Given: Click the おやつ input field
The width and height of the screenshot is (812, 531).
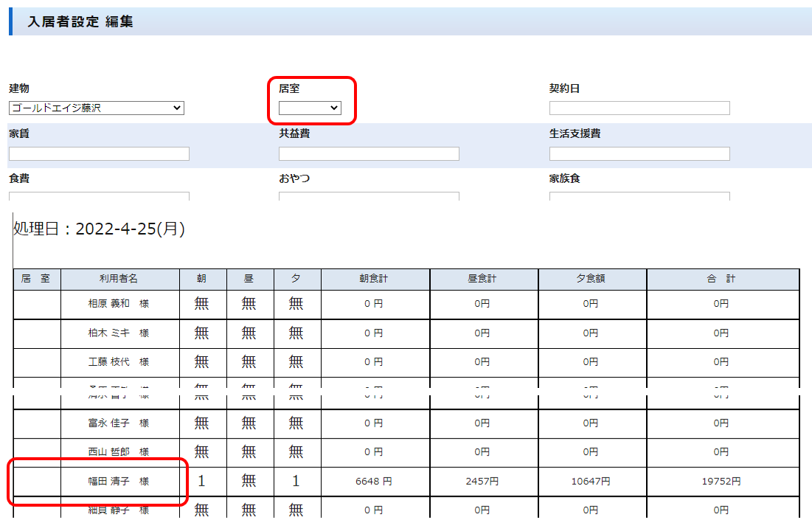Looking at the screenshot, I should (x=369, y=196).
